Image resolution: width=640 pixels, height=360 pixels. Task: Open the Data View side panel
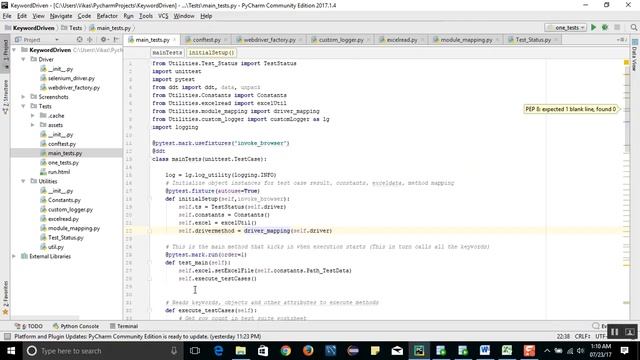[x=634, y=55]
